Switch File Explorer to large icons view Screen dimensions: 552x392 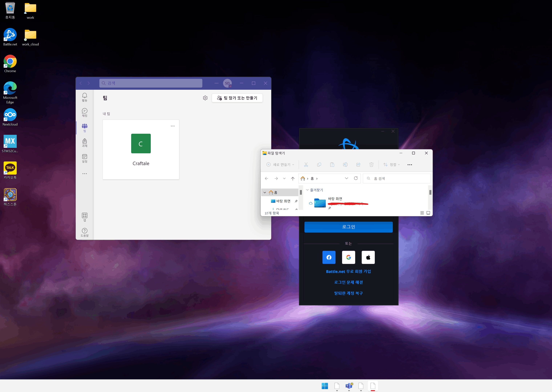click(428, 213)
